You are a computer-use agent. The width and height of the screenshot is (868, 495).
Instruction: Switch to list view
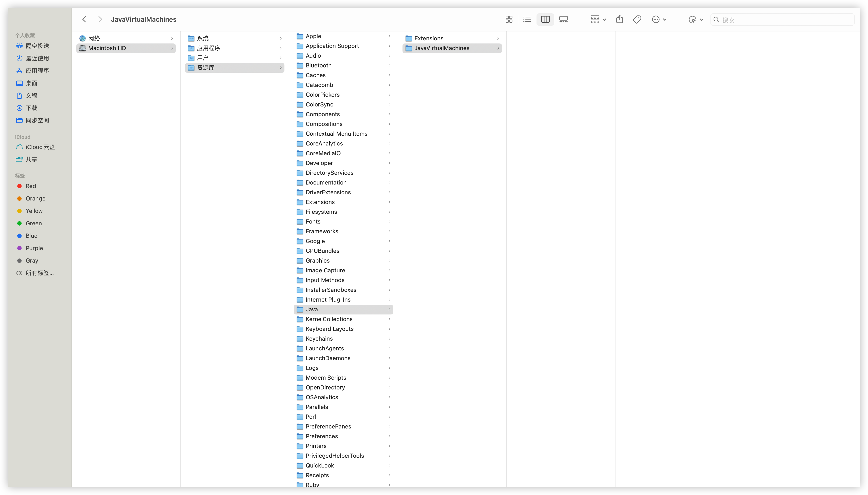(527, 19)
